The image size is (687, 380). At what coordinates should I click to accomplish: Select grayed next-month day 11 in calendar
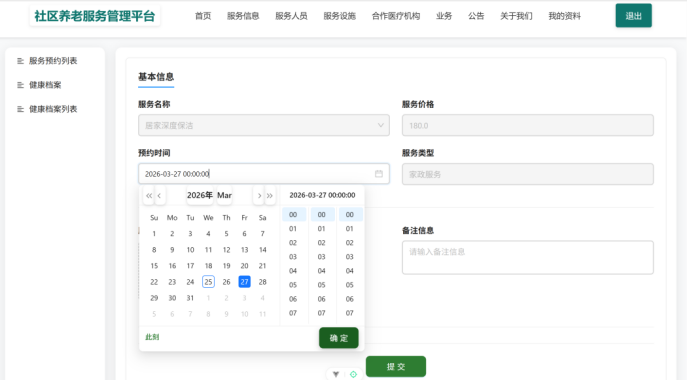(x=262, y=314)
